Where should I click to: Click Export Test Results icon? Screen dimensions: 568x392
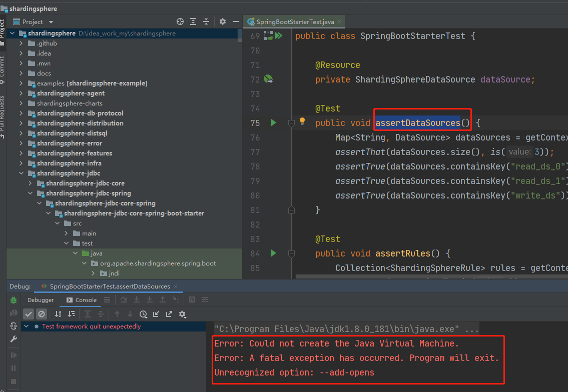169,314
